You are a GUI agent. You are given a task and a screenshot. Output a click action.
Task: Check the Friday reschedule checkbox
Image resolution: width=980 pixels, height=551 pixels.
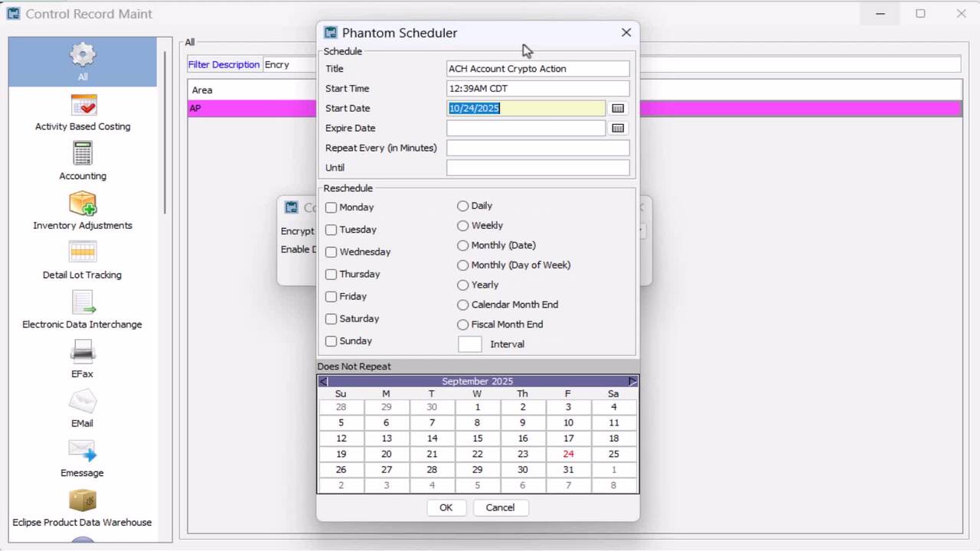[331, 296]
